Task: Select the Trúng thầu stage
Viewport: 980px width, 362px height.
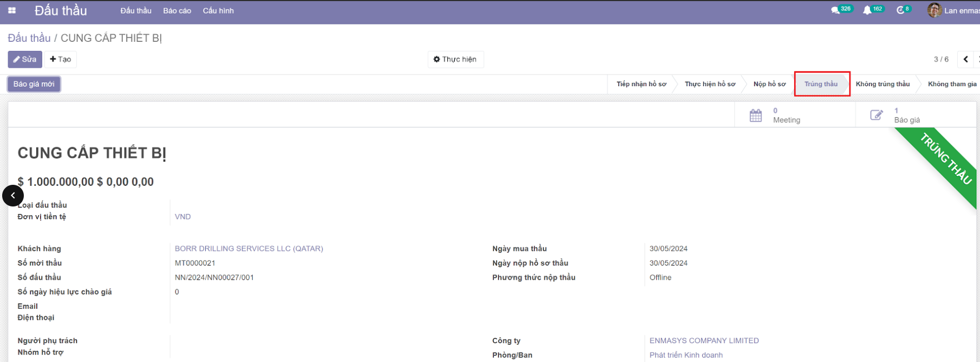Action: coord(821,84)
